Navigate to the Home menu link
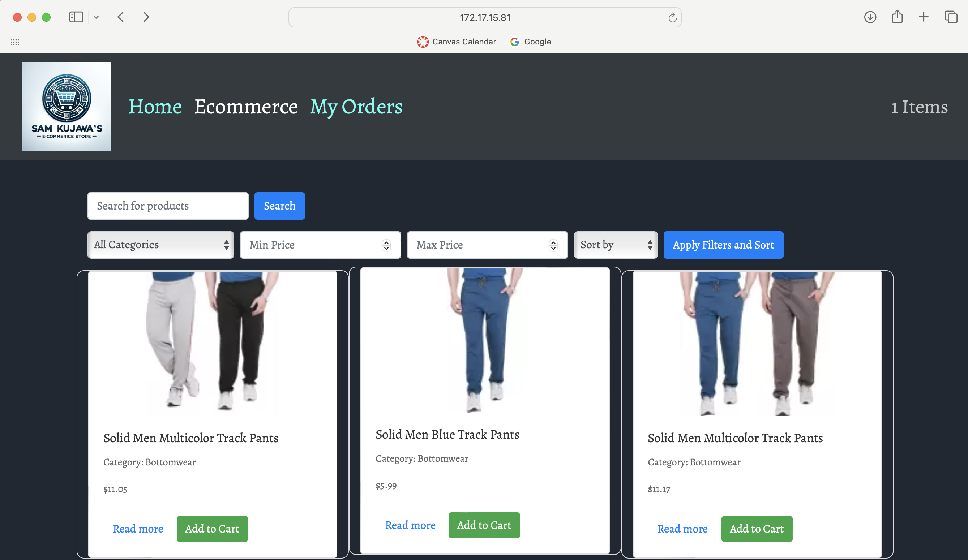 point(155,106)
